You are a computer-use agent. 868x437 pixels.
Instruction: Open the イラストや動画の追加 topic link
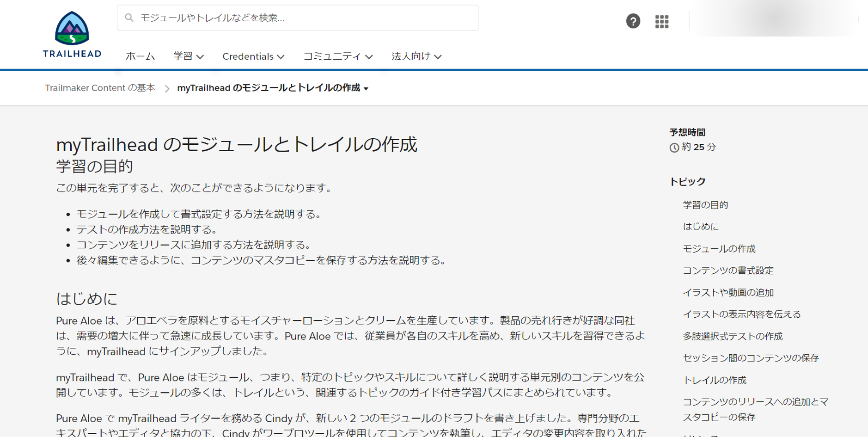point(728,293)
